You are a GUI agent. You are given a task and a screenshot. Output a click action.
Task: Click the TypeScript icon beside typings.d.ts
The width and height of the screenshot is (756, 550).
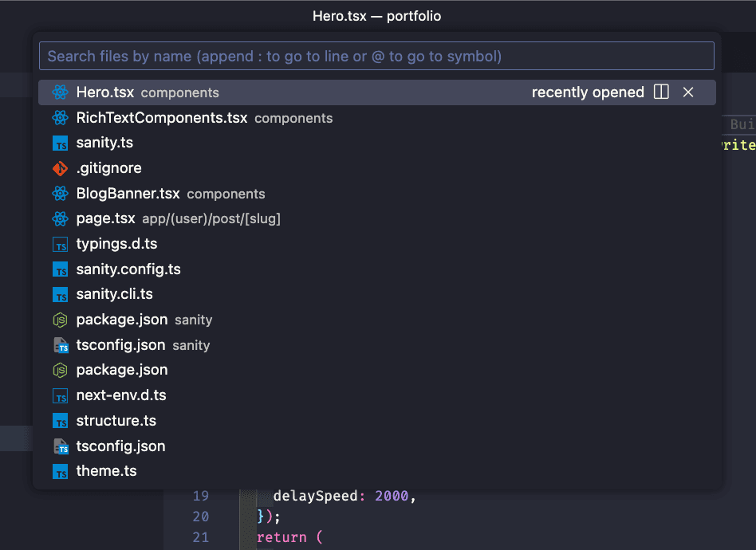tap(60, 244)
